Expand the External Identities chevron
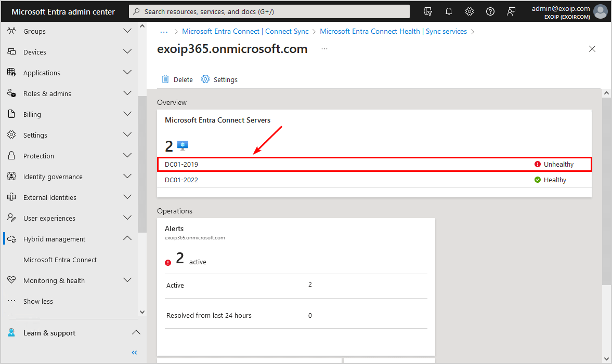This screenshot has height=364, width=612. [x=127, y=197]
